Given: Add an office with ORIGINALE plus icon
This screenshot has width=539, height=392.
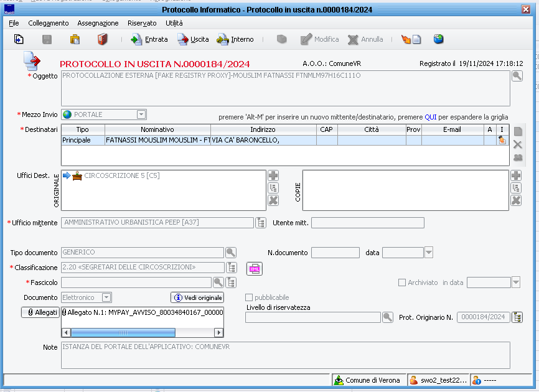Looking at the screenshot, I should [x=273, y=176].
